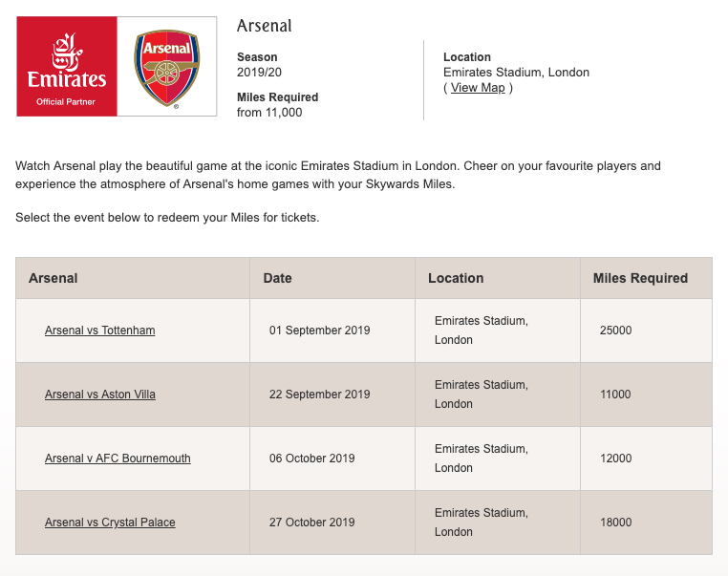Choose the Arsenal v AFC Bournemouth match

pos(118,459)
